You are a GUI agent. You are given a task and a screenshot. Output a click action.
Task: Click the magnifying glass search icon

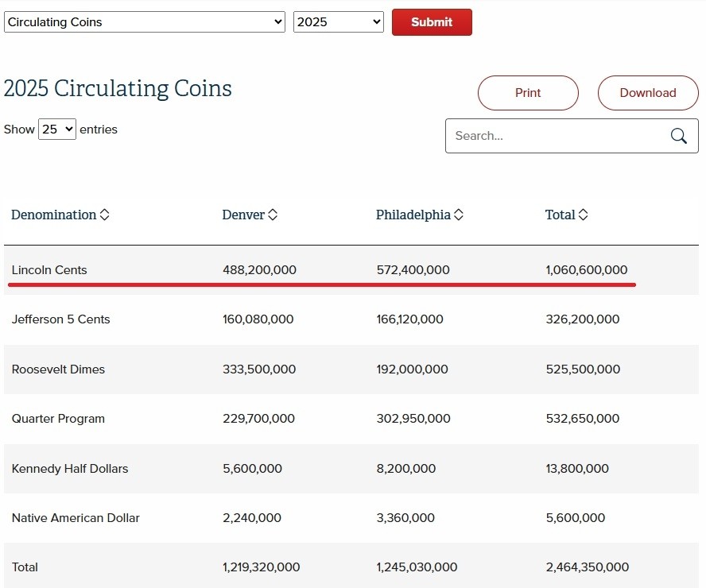(678, 136)
